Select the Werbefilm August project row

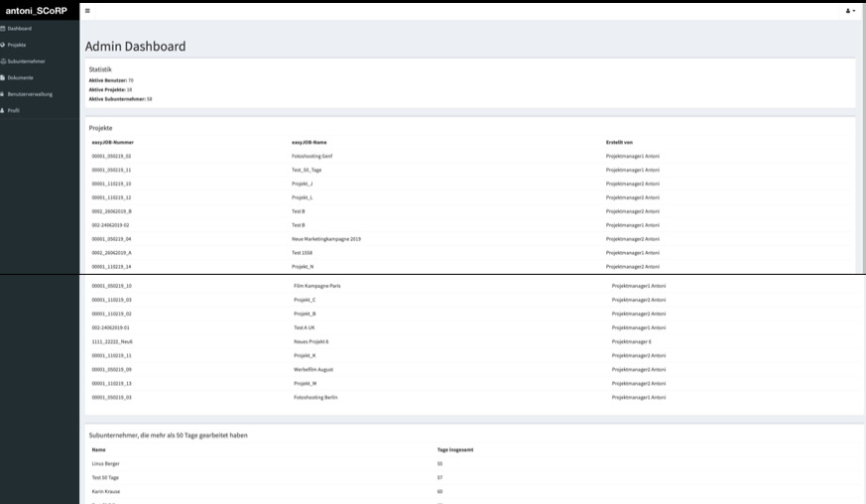click(313, 369)
